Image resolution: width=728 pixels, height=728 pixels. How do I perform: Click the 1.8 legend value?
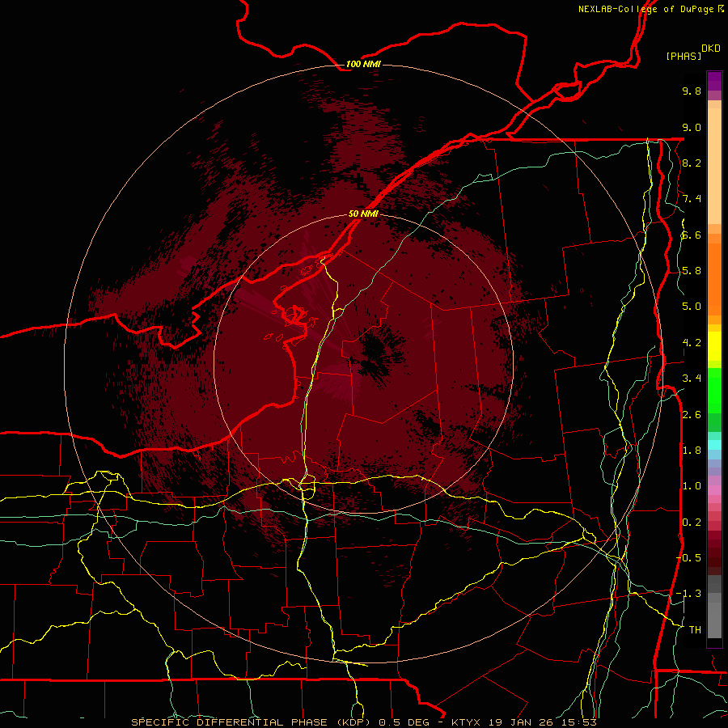pos(692,451)
